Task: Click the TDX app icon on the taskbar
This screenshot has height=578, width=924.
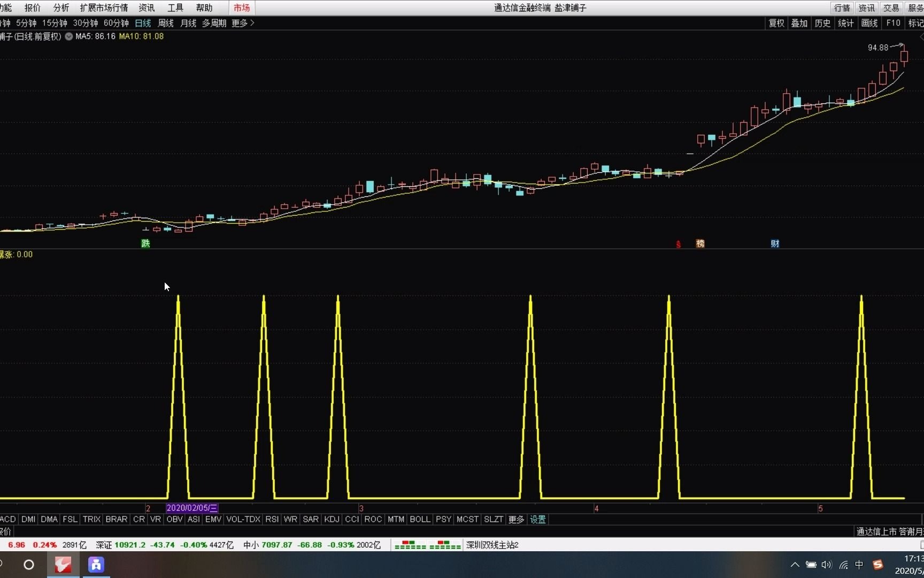Action: 63,565
